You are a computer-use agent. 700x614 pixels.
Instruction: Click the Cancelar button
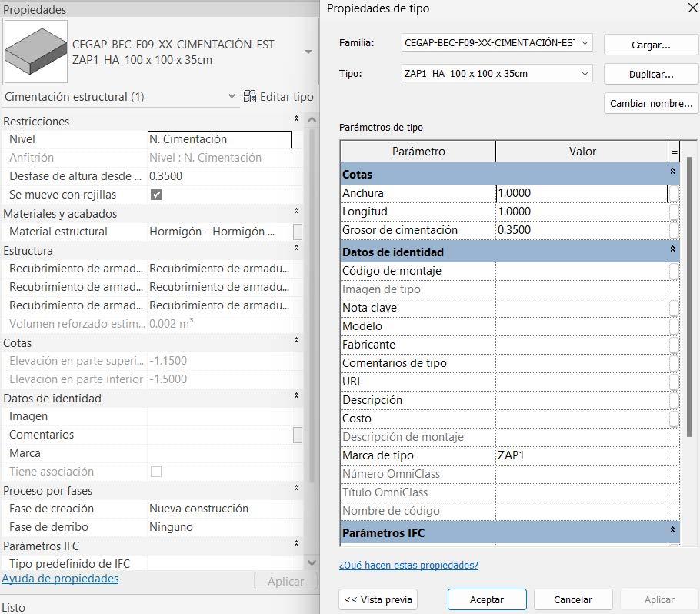click(x=573, y=599)
